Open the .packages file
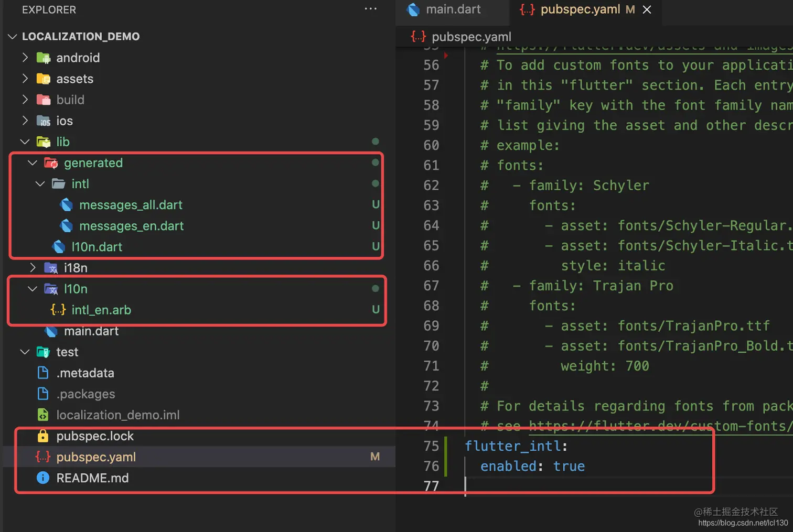 point(85,394)
